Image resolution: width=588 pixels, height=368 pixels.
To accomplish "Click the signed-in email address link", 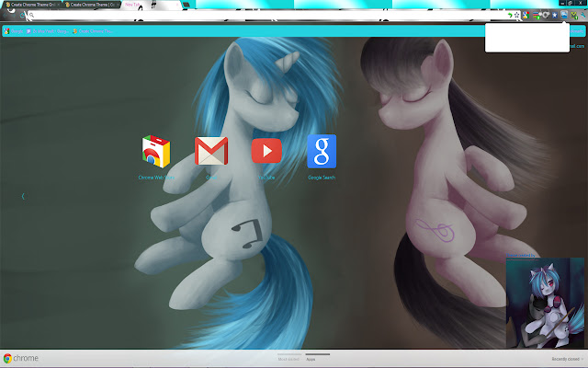I will point(577,46).
